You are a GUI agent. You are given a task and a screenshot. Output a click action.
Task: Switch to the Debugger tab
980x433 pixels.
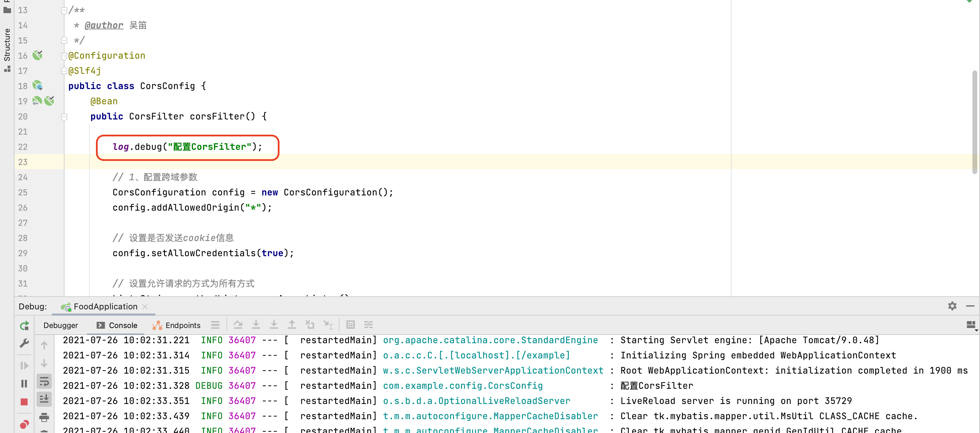click(60, 325)
